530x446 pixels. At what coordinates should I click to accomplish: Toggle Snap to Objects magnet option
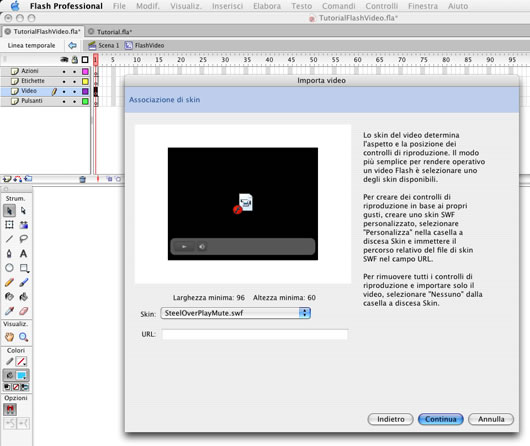[10, 409]
